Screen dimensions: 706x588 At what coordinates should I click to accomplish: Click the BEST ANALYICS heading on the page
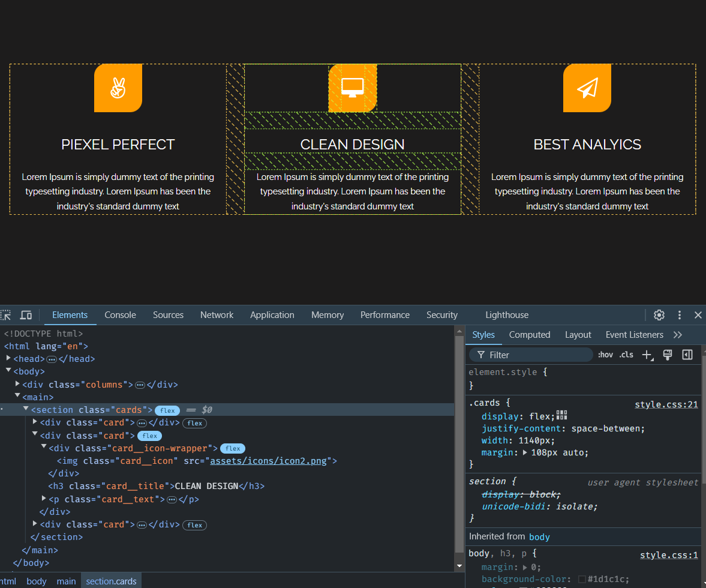click(x=587, y=145)
